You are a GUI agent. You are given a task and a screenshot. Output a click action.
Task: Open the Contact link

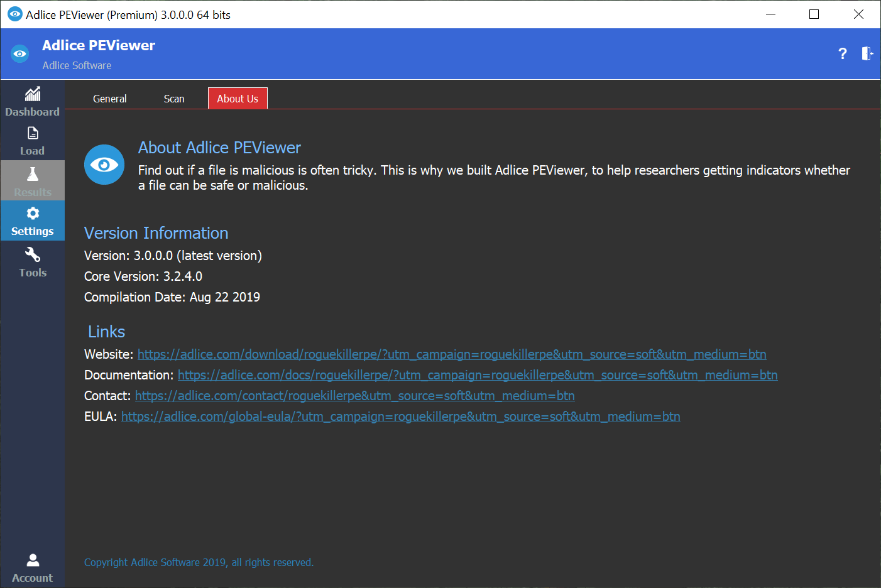click(x=354, y=396)
